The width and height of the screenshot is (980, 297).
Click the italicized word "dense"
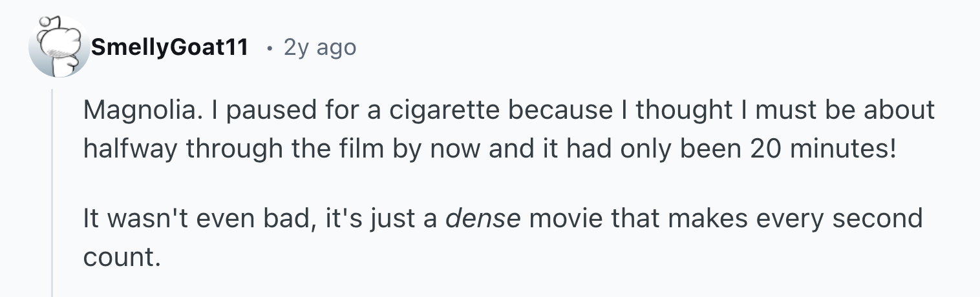click(484, 219)
